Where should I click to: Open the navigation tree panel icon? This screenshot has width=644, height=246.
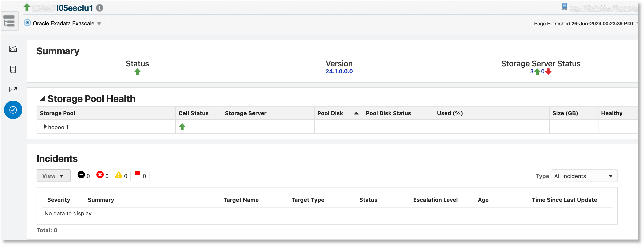click(9, 21)
